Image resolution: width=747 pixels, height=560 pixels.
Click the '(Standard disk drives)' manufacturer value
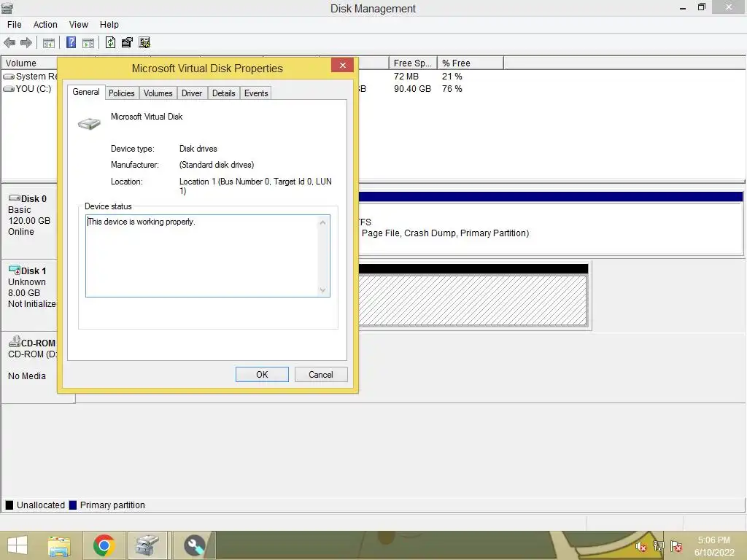(x=217, y=165)
